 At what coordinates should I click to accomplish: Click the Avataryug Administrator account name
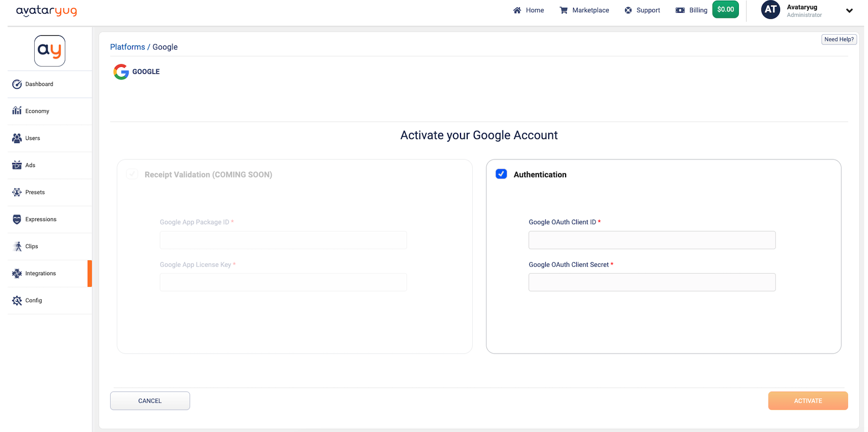tap(804, 11)
